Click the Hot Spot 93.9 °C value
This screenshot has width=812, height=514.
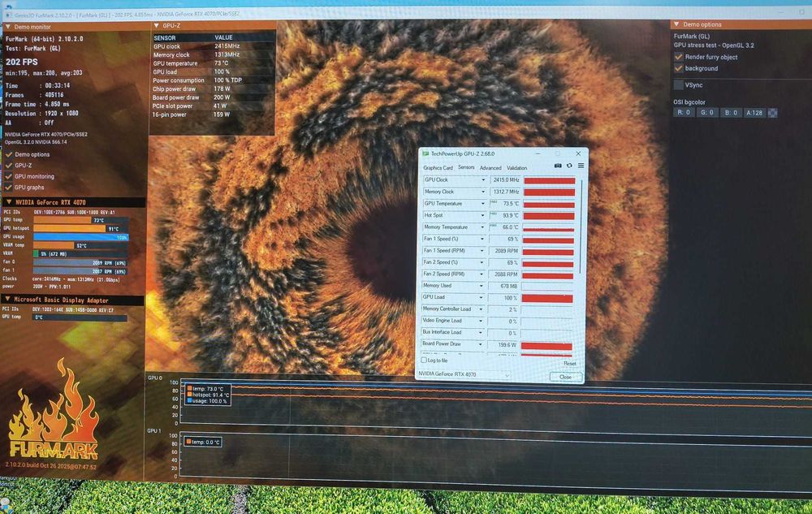pyautogui.click(x=505, y=215)
